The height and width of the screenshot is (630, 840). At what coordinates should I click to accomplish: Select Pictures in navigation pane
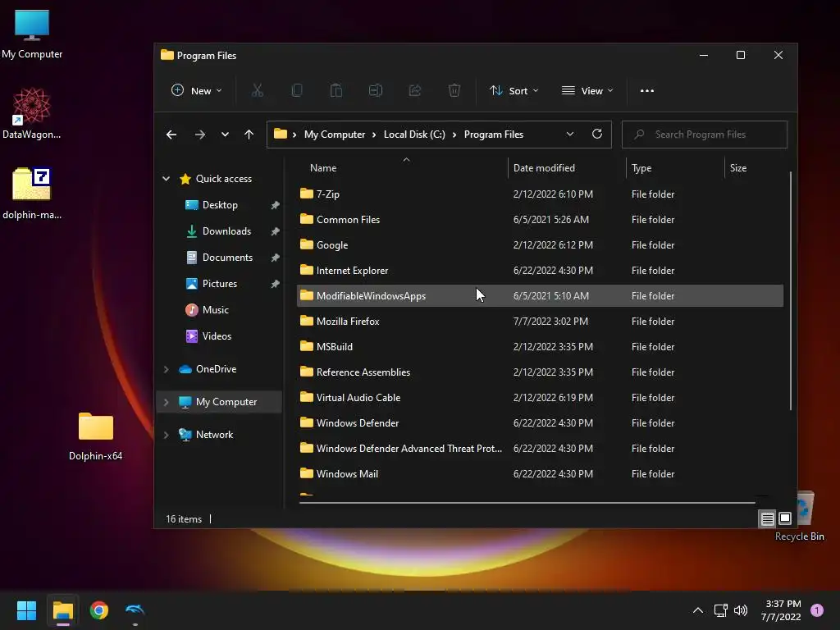(x=220, y=284)
